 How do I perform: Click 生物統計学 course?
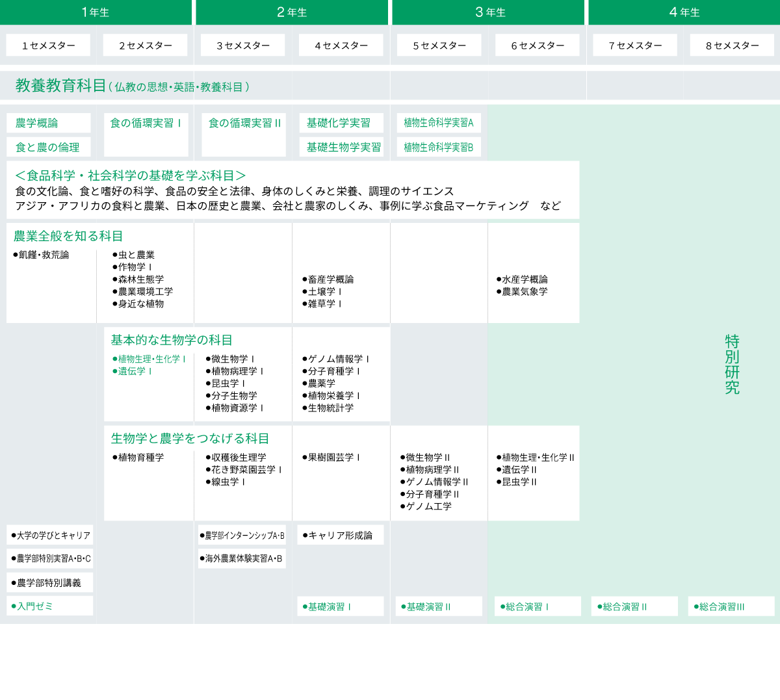click(x=328, y=408)
